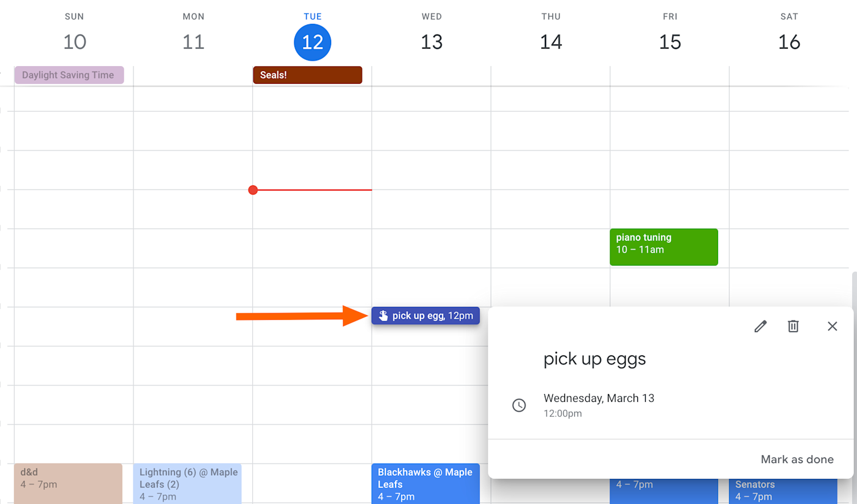Go to Sunday 10 day view
This screenshot has height=504, width=857.
point(74,42)
